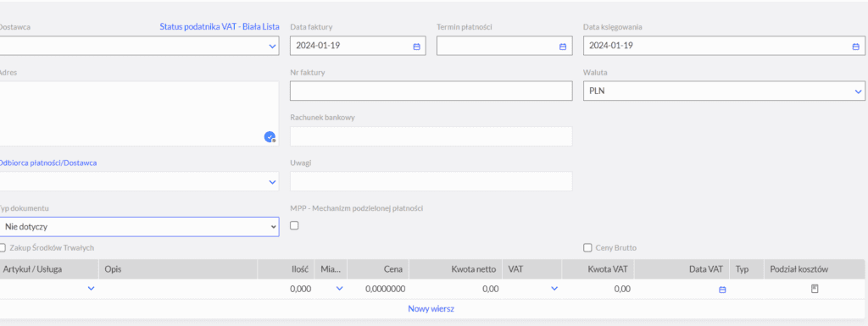
Task: Click the Opis cell in the first row
Action: pos(178,289)
